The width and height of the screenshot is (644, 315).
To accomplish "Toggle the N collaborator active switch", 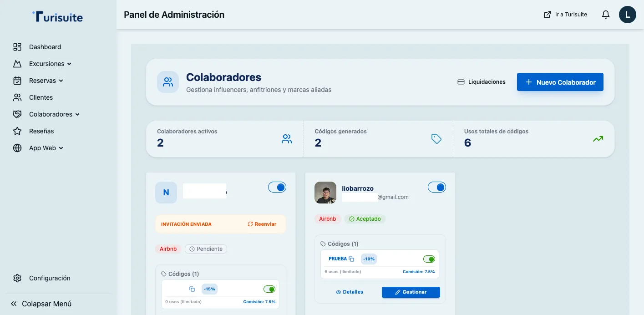I will [x=277, y=187].
